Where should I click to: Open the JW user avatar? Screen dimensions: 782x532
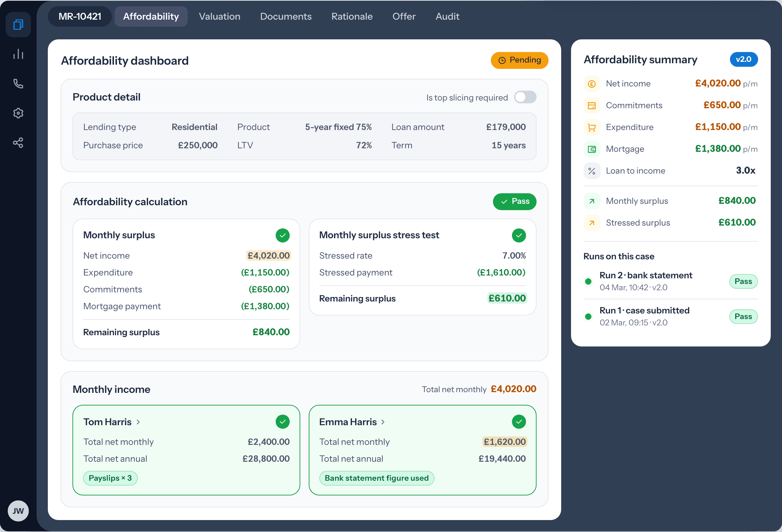click(x=18, y=511)
